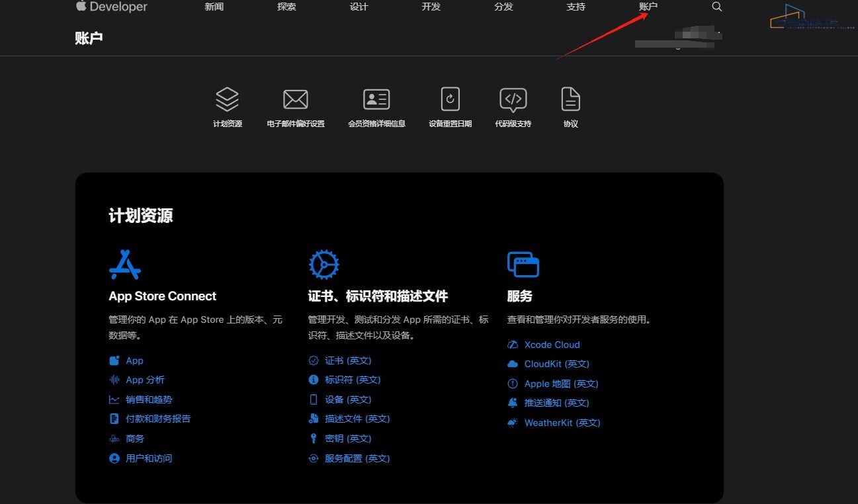Screen dimensions: 858x504
Task: Open the App link
Action: (134, 360)
